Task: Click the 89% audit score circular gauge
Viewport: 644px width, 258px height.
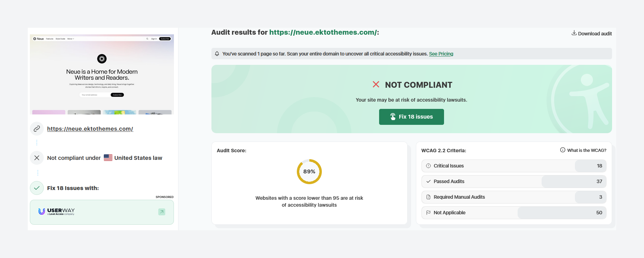Action: click(x=309, y=172)
